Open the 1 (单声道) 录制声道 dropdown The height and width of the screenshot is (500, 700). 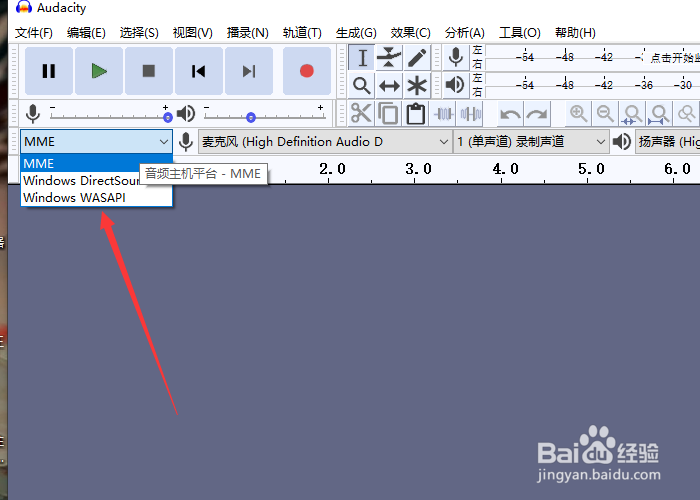531,142
